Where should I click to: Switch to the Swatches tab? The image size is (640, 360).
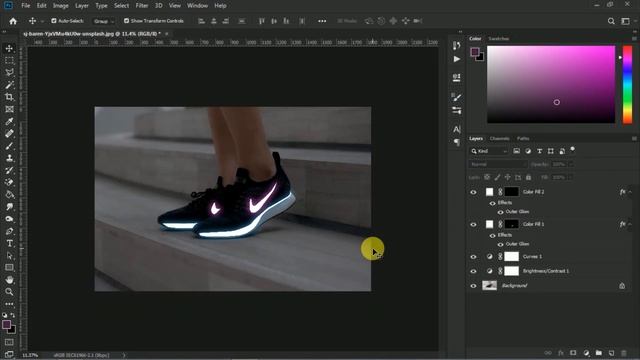[498, 39]
